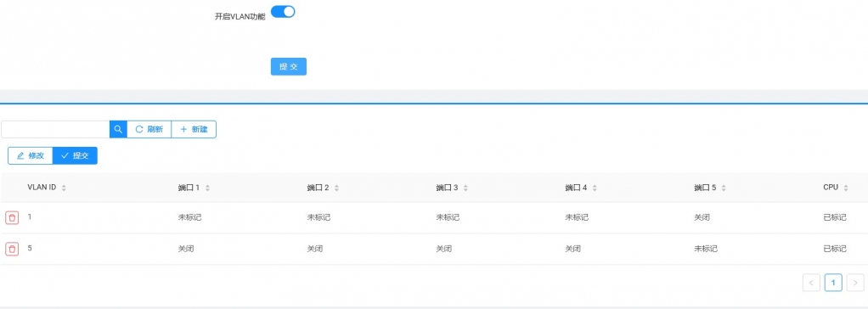Click into the VLAN search input field

[x=55, y=129]
